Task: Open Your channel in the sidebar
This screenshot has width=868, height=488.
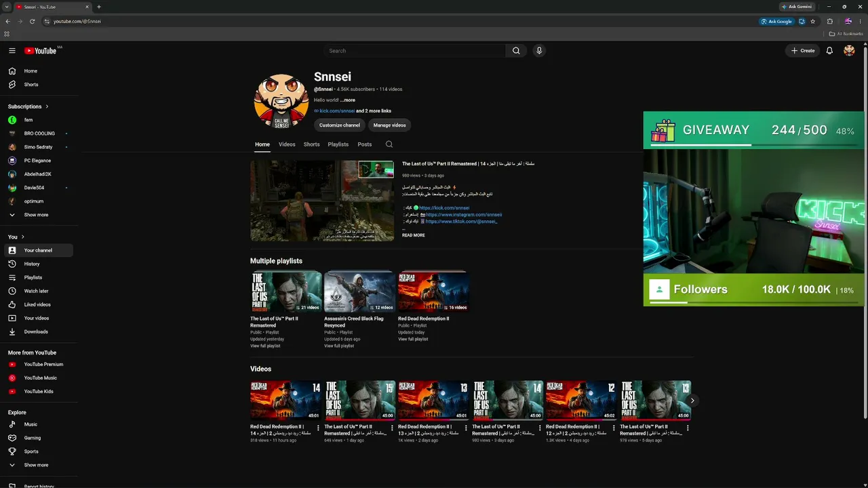Action: 39,250
